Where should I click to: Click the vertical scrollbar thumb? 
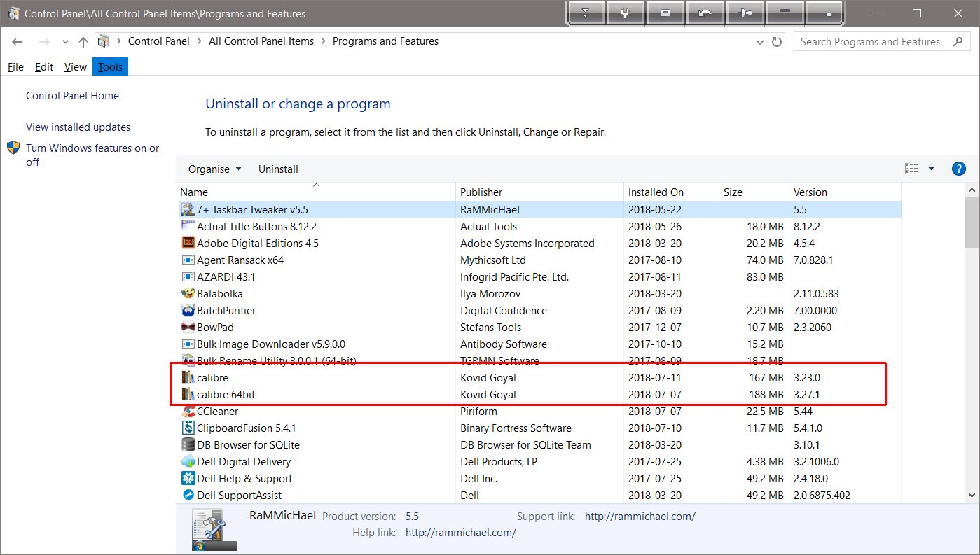972,222
